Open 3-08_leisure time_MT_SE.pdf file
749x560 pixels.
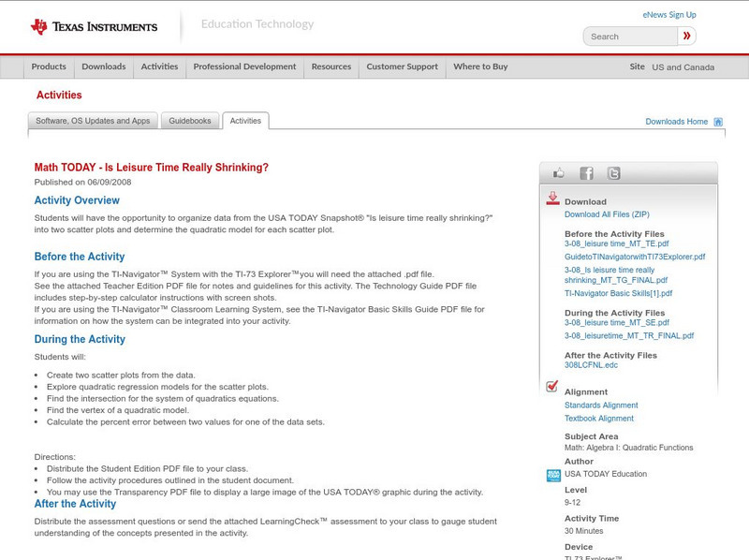click(x=617, y=322)
